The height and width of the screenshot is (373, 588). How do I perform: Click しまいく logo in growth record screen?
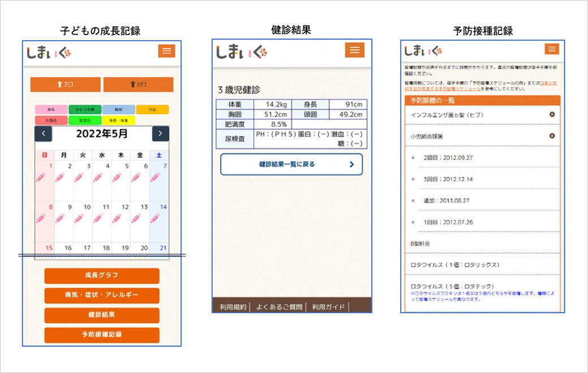pos(49,53)
